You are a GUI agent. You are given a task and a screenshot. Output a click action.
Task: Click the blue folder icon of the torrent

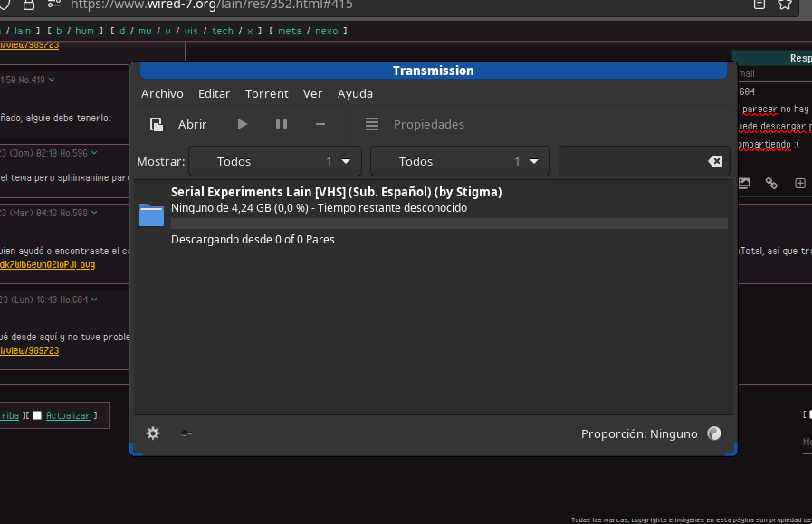click(151, 214)
